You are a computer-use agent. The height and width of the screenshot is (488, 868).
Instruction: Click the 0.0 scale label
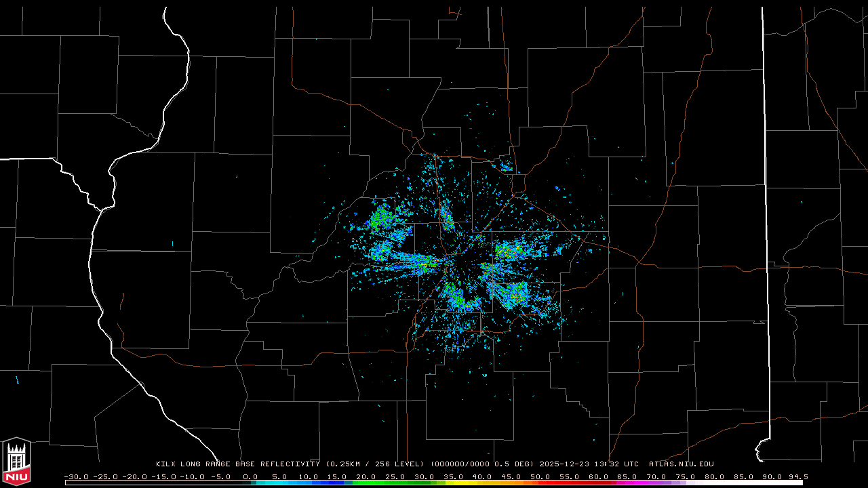(250, 476)
